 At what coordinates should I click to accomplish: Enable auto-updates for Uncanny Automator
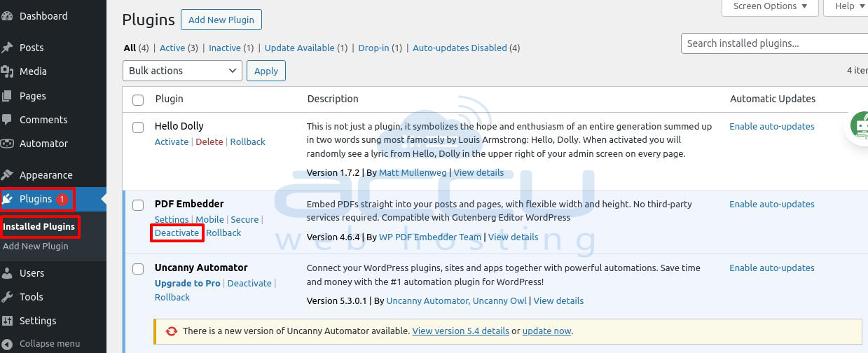coord(772,268)
